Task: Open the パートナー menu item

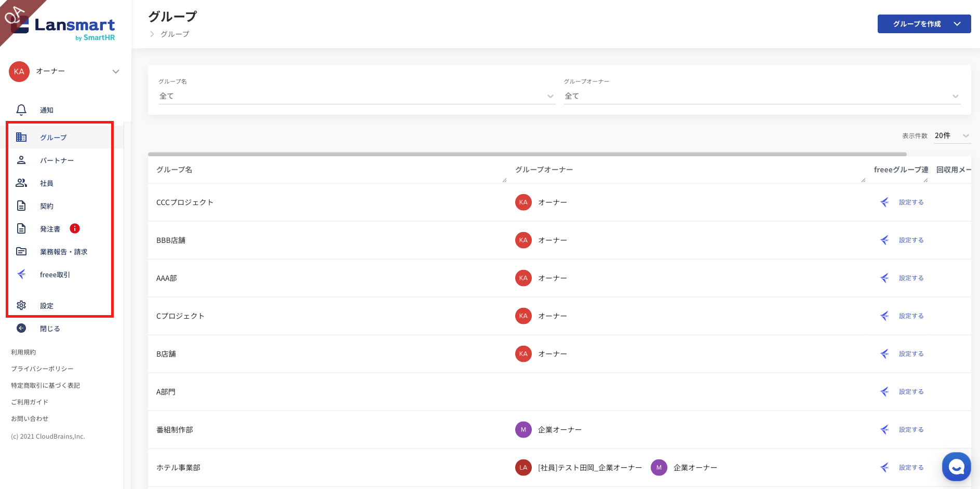Action: pyautogui.click(x=57, y=160)
